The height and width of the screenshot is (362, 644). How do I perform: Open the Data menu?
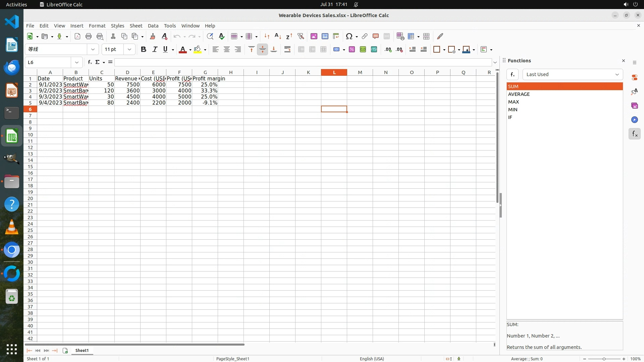coord(153,25)
